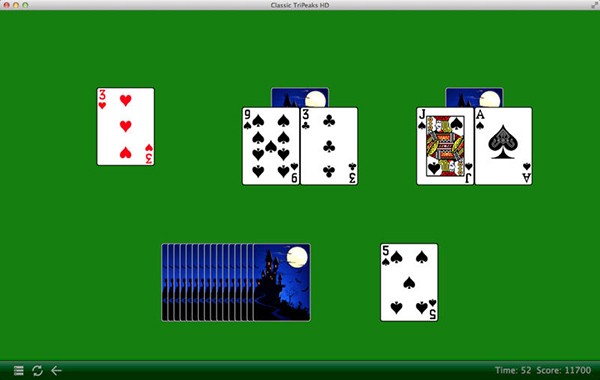This screenshot has height=380, width=600.
Task: Minimize the window with yellow button
Action: coord(16,5)
